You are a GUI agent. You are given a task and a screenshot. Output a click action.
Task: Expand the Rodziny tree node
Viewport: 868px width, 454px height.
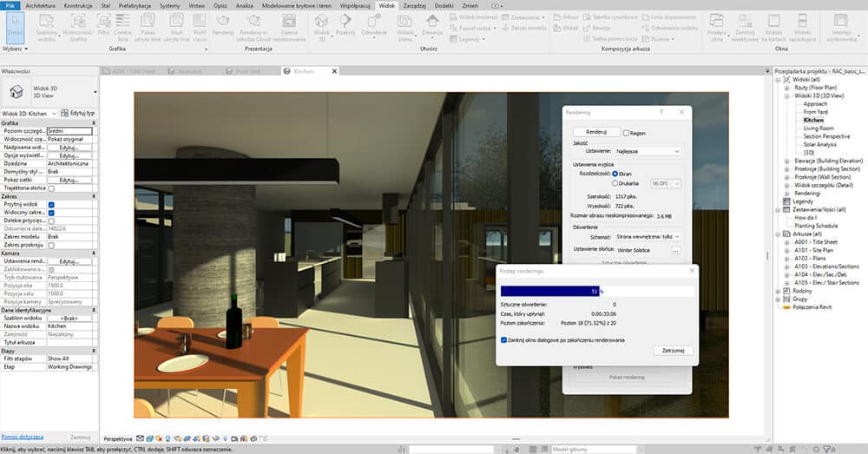779,291
